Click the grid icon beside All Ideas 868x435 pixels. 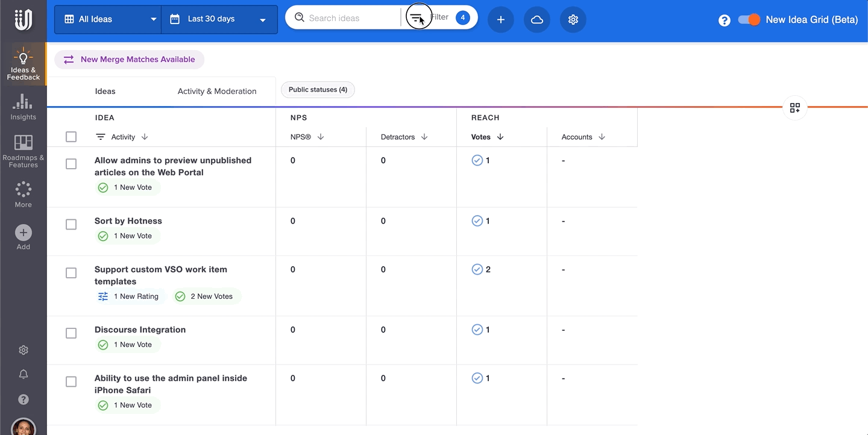(x=69, y=19)
